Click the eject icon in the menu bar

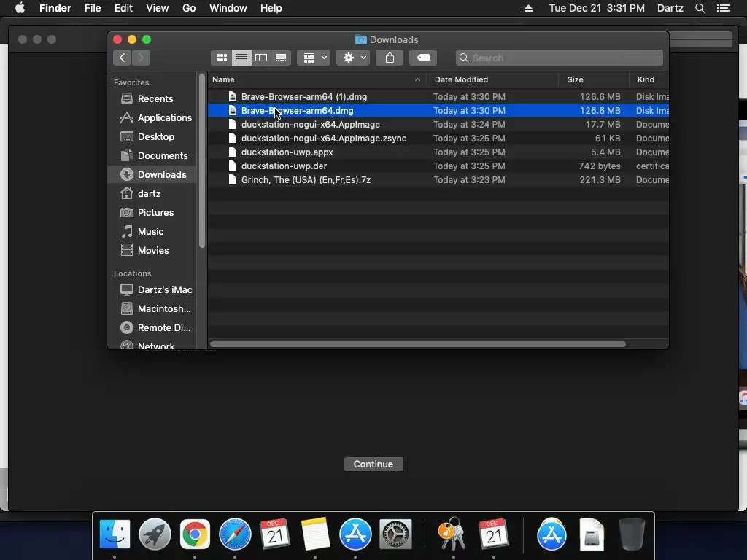point(528,8)
